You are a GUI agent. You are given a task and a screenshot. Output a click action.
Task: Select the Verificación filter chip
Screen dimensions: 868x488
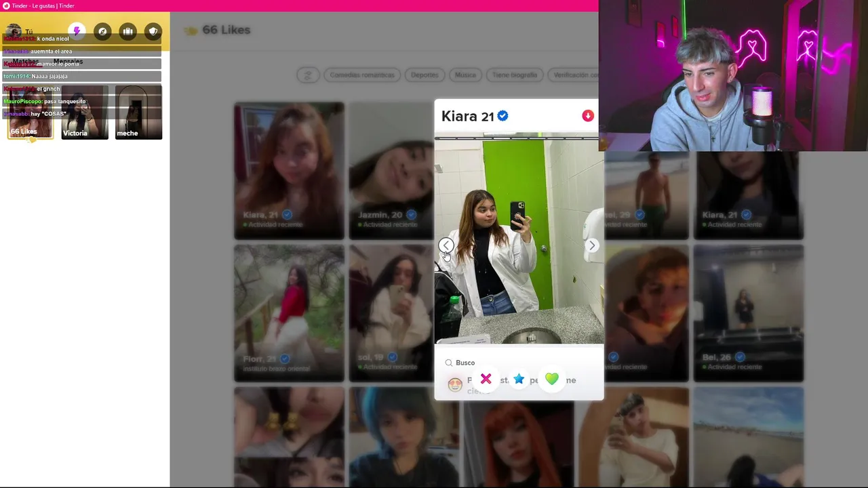[574, 75]
